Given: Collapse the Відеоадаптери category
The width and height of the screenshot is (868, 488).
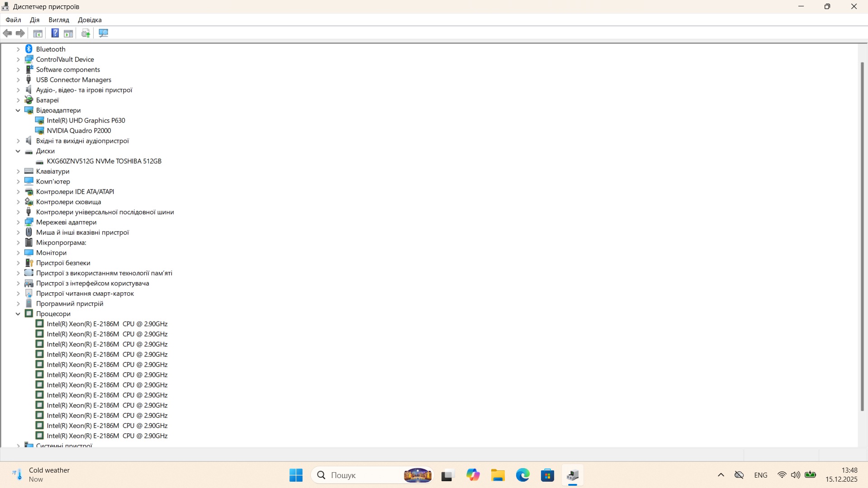Looking at the screenshot, I should (18, 110).
